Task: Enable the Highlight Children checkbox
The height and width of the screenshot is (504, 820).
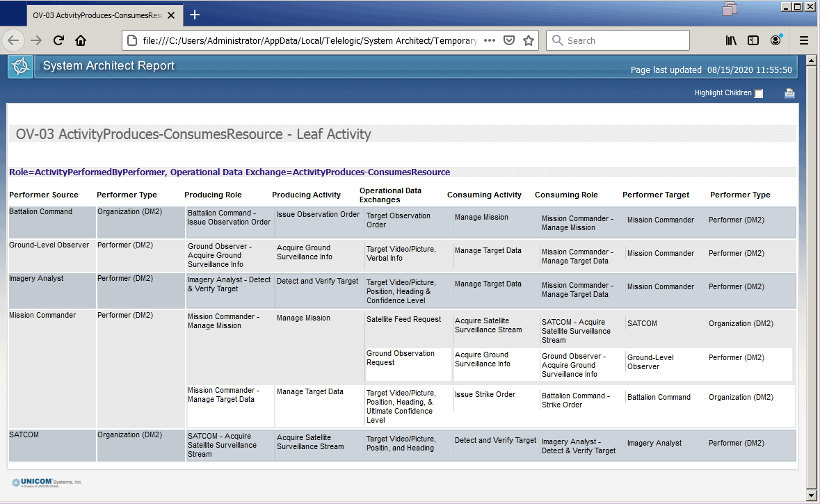Action: pos(759,93)
